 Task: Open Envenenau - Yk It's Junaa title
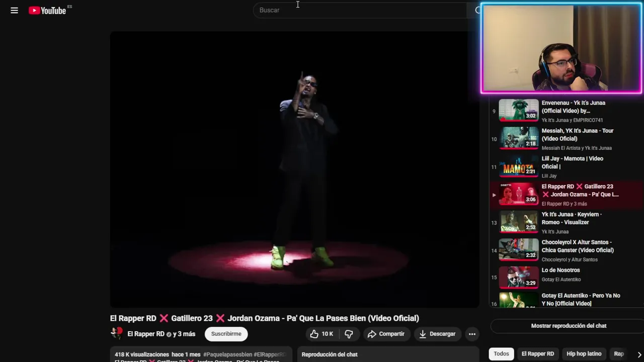point(573,107)
